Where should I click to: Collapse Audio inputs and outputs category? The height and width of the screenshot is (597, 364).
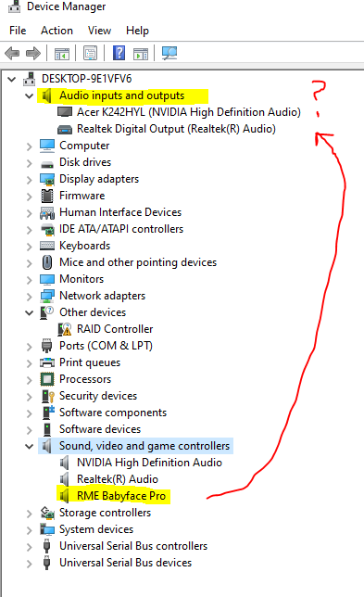pos(29,95)
